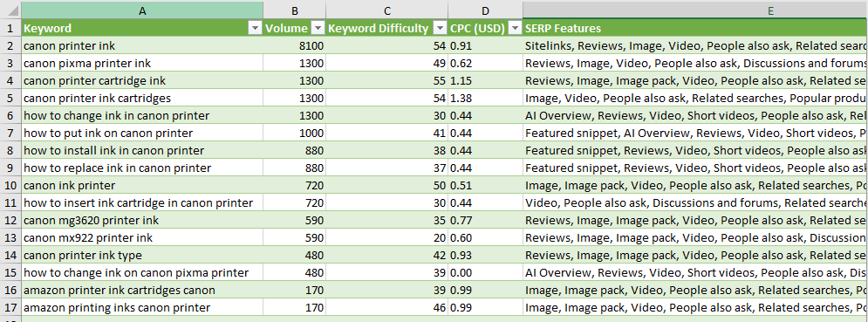This screenshot has height=322, width=868.
Task: Select column D header
Action: (486, 10)
